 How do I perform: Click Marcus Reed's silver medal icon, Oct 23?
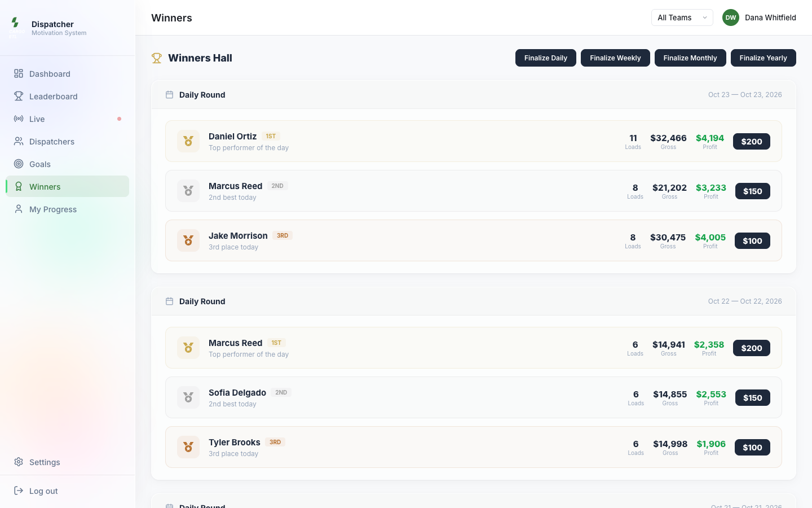(188, 191)
